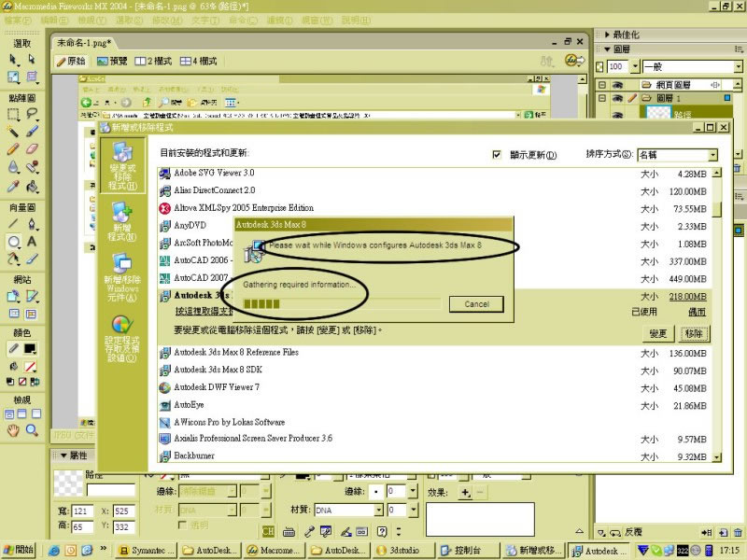Click the X position field showing 525
Viewport: 747px width, 560px height.
point(124,511)
